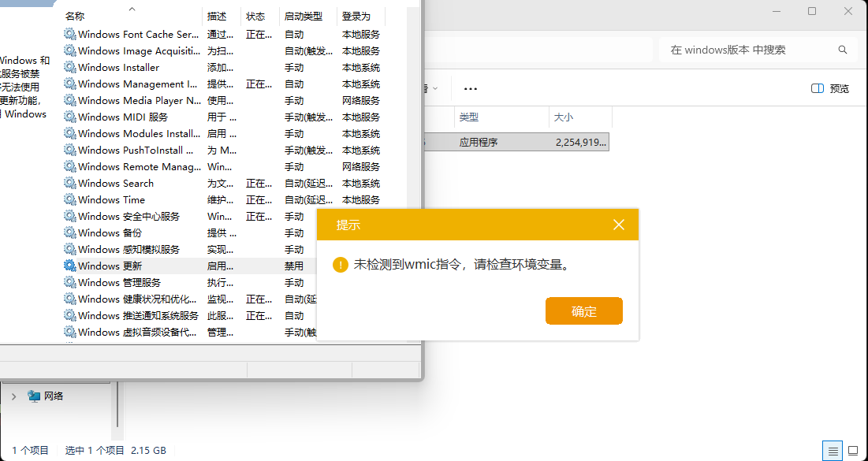Click the gear icon next to Windows Time

69,200
